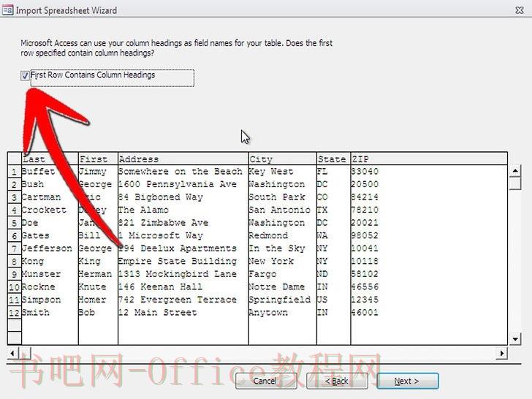
Task: Select the City column header
Action: 283,159
